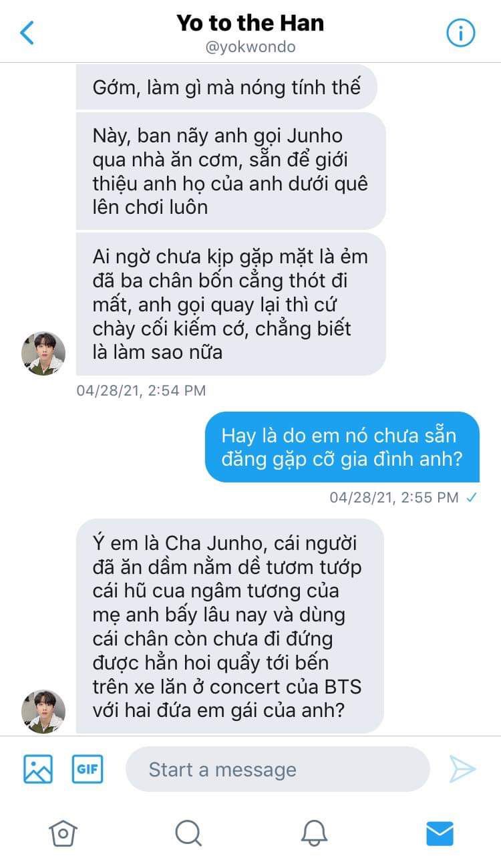Tap the Yo to the Han title

point(251,23)
